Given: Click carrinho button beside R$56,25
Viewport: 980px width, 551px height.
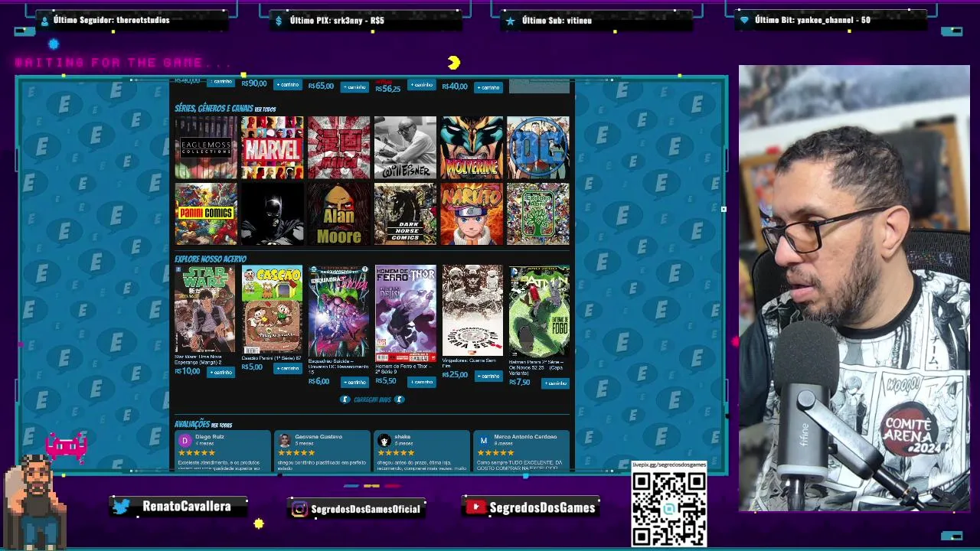Looking at the screenshot, I should click(421, 84).
